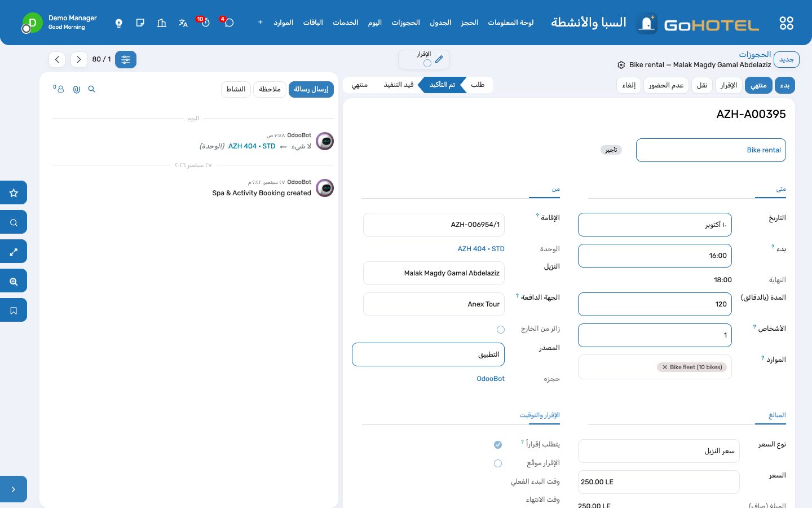Expand the side panel chevron at the bottom left
This screenshot has width=812, height=508.
pos(14,489)
